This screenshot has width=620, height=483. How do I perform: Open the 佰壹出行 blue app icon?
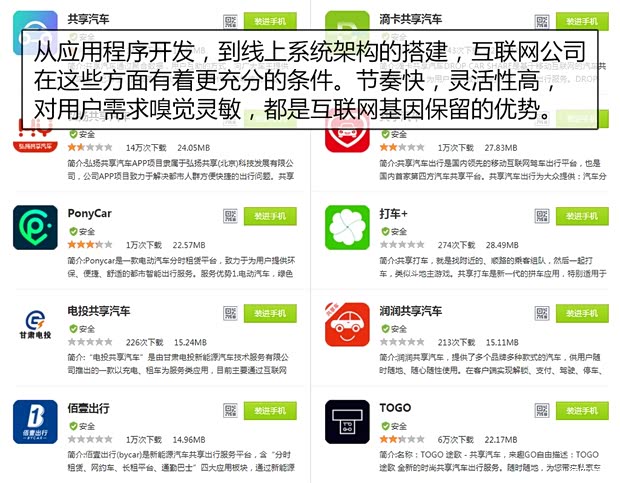tap(35, 422)
